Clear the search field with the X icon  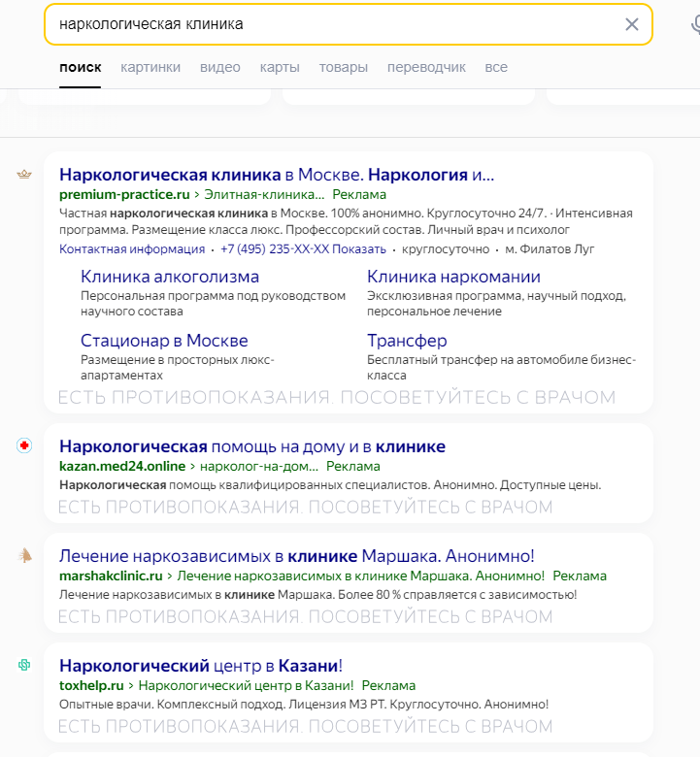tap(631, 24)
